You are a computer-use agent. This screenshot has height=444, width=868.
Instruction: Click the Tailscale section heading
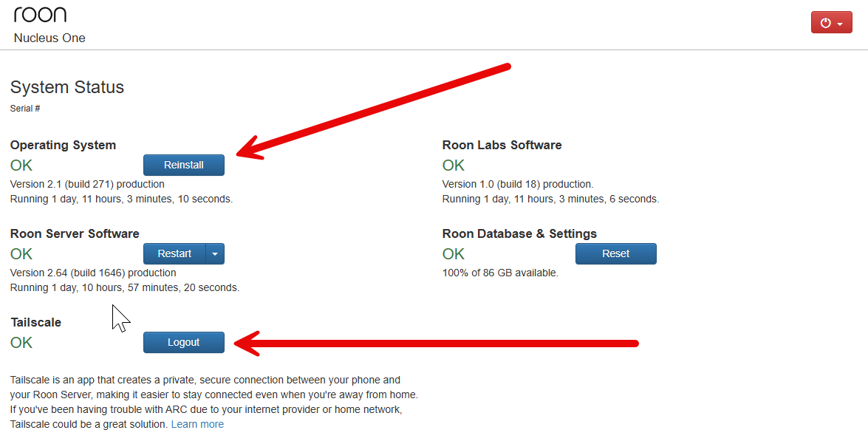coord(35,322)
